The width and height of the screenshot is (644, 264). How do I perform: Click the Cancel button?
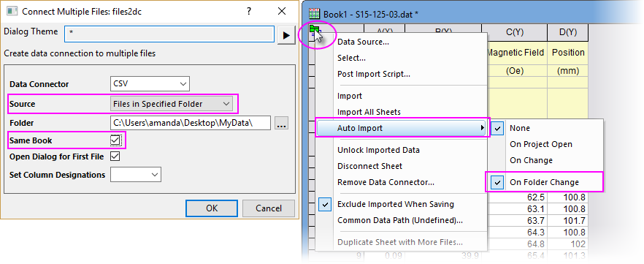[x=269, y=208]
